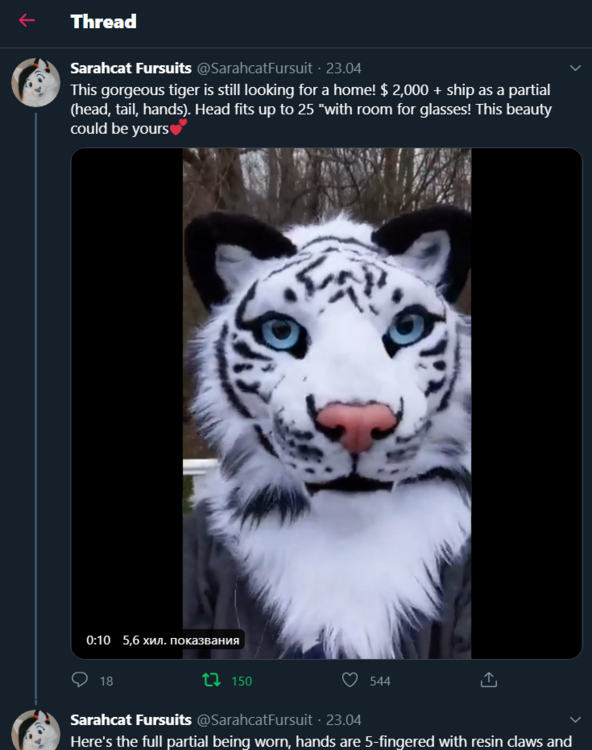Open Sarahcat Fursuits avatar on first tweet

coord(35,82)
